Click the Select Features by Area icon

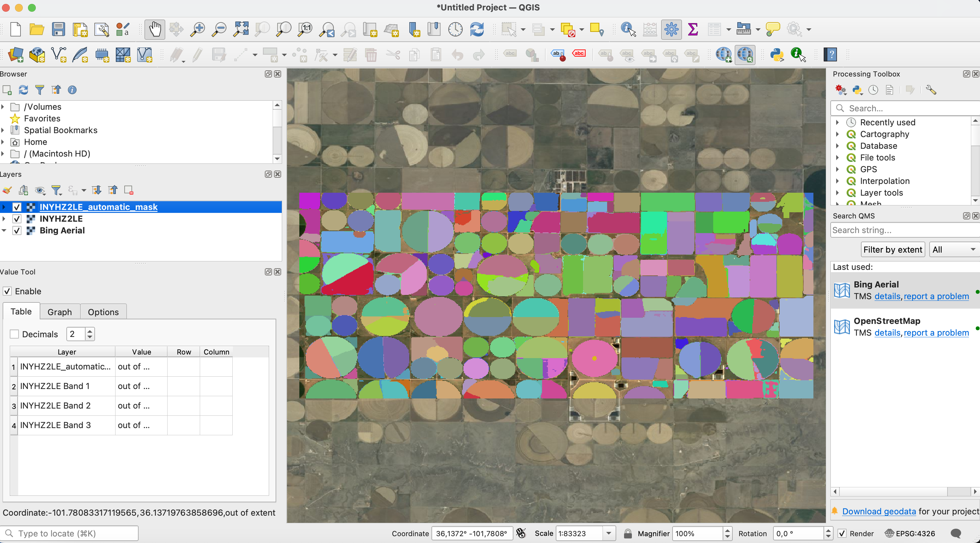(508, 29)
